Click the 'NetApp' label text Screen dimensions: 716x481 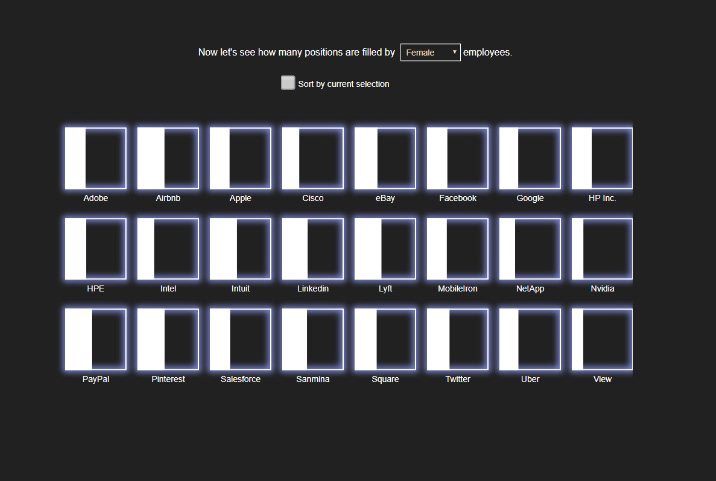[x=530, y=289]
